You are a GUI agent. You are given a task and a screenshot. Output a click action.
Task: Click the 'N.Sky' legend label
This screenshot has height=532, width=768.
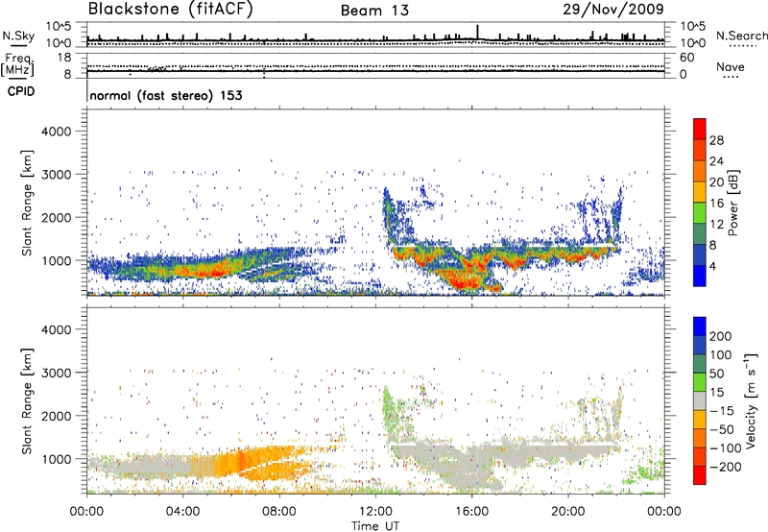click(x=18, y=36)
